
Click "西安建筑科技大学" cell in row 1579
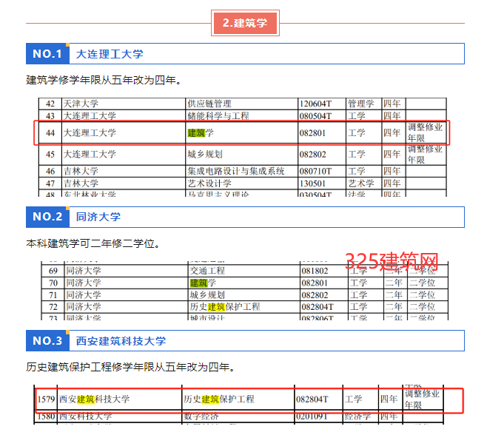point(95,399)
